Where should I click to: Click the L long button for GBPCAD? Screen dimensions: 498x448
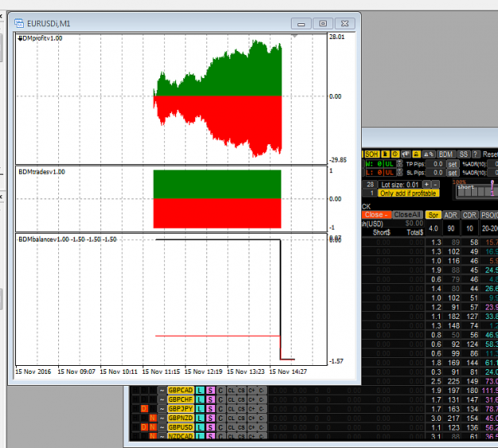click(200, 390)
